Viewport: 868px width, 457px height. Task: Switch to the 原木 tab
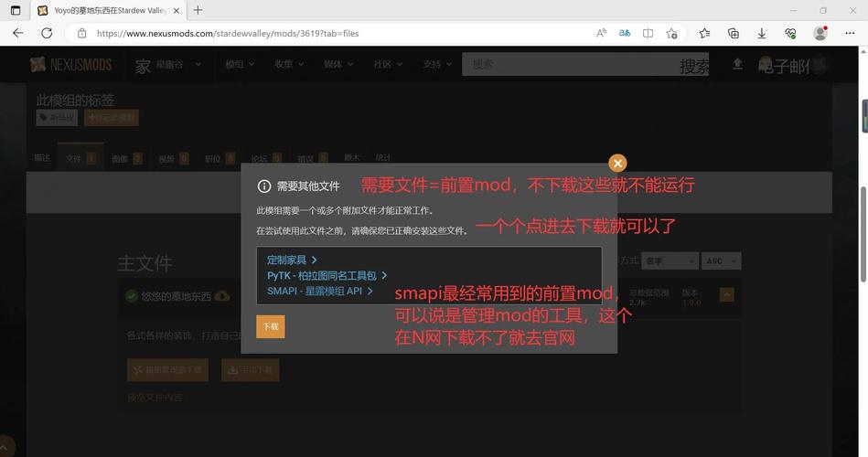(352, 158)
